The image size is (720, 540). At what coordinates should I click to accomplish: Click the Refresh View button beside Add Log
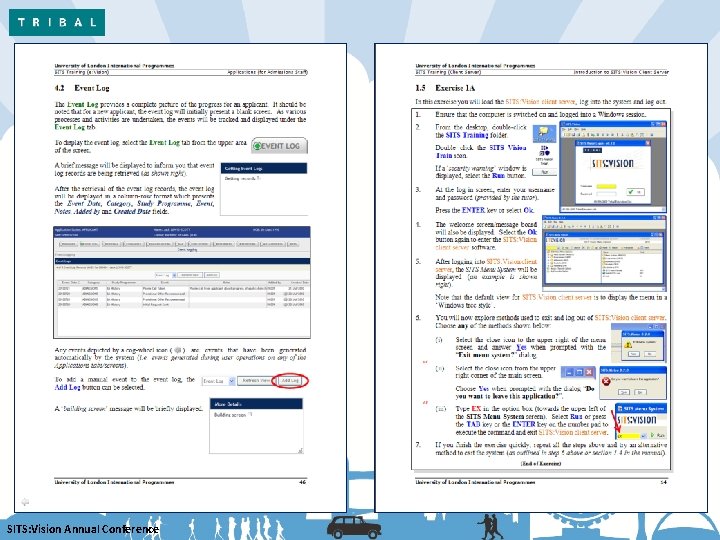tap(256, 381)
